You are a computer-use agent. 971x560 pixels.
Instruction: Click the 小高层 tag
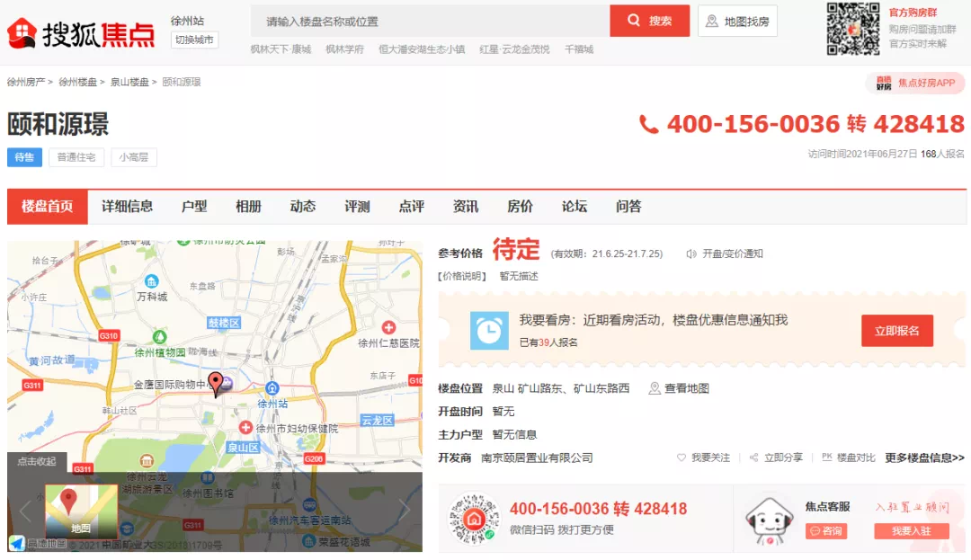click(134, 157)
